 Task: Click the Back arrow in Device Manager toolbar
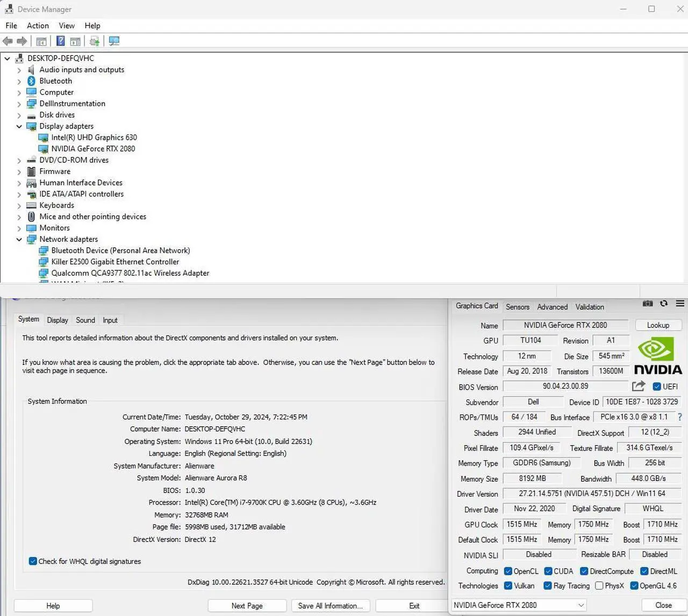pos(8,41)
